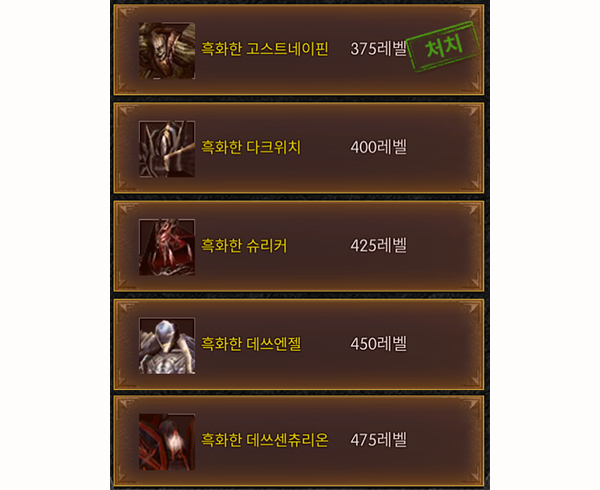The image size is (600, 490).
Task: Click the 흑화한 다크위치 monster portrait
Action: 167,149
